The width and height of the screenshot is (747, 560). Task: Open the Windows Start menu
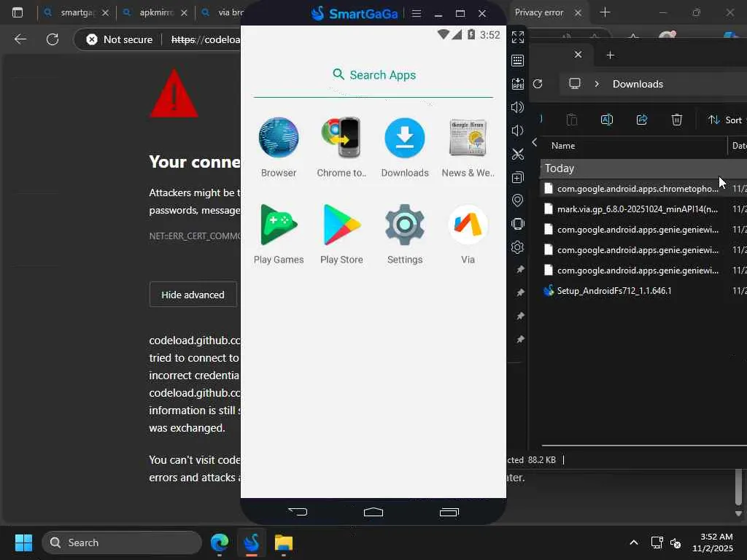click(23, 542)
